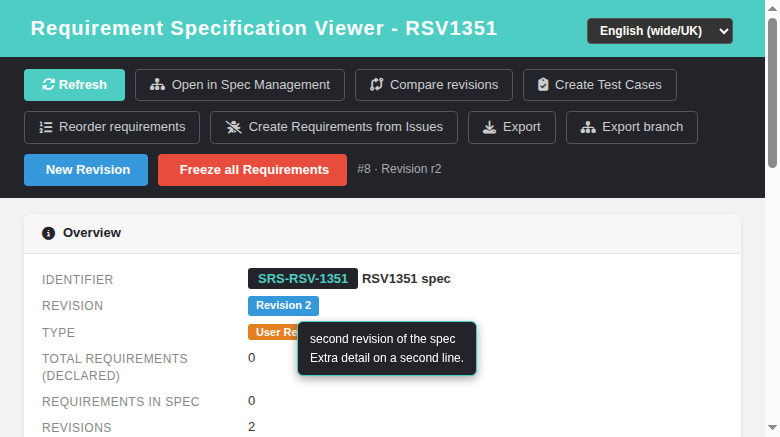Click the User Re... type badge
The image size is (780, 437).
[273, 332]
